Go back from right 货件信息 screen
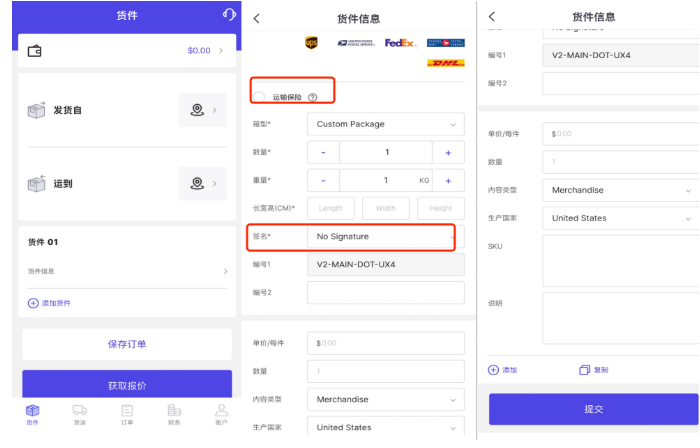The width and height of the screenshot is (700, 448). 492,17
